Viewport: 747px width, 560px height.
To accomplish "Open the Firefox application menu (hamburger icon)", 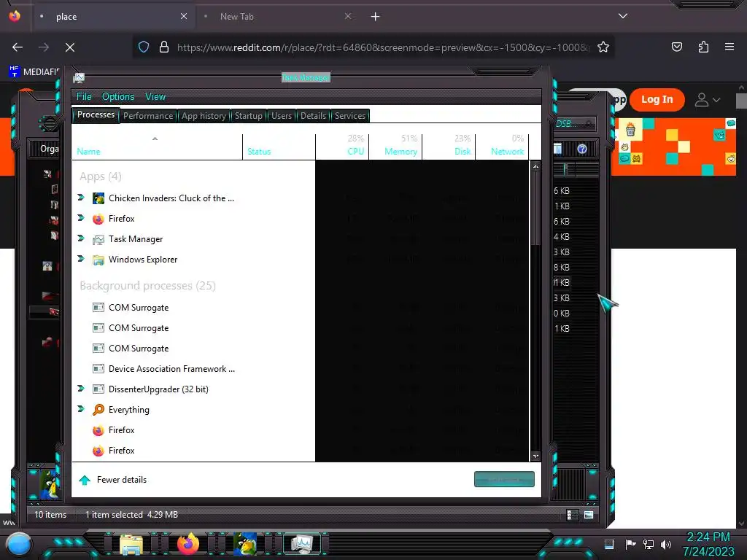I will click(729, 47).
